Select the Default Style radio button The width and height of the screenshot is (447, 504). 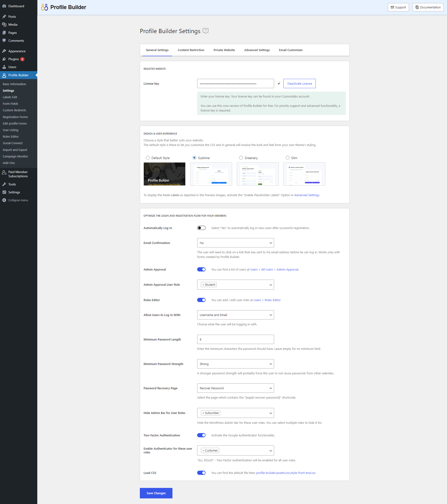(x=148, y=158)
